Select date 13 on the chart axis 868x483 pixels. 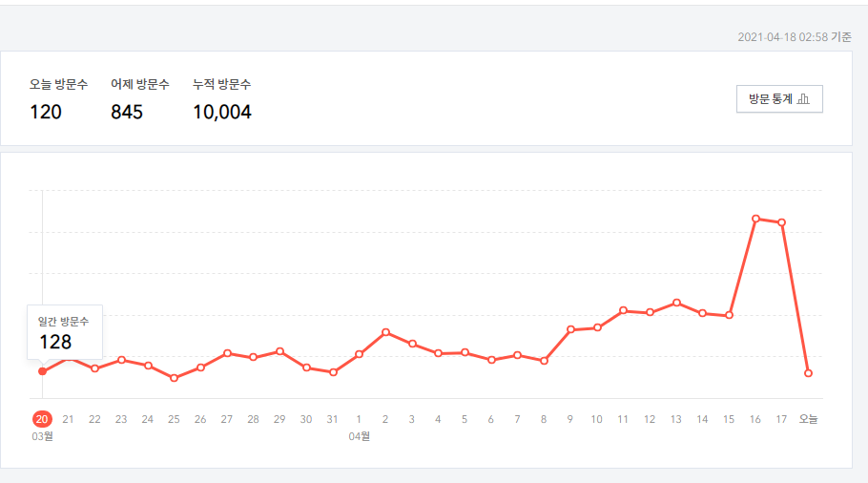pyautogui.click(x=676, y=419)
